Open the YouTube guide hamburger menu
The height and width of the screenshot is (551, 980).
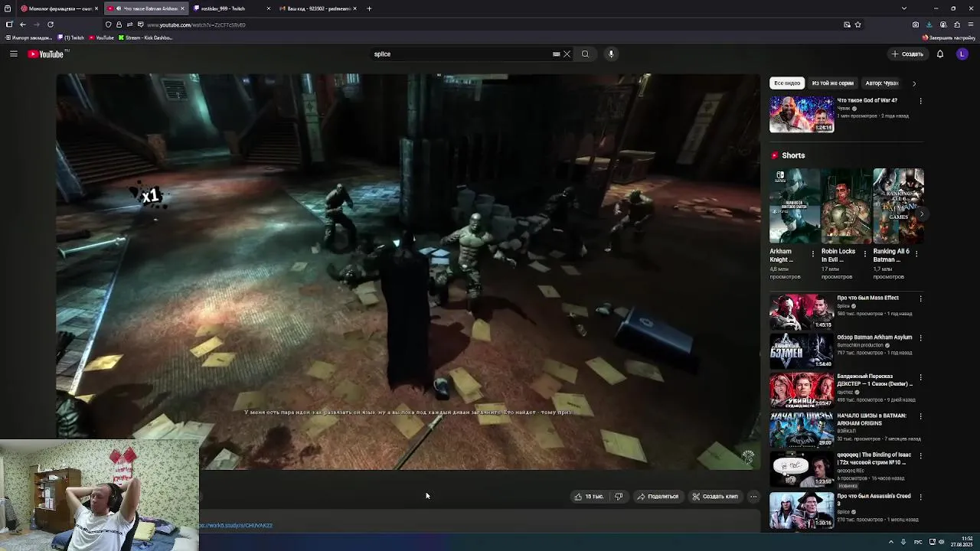click(13, 54)
